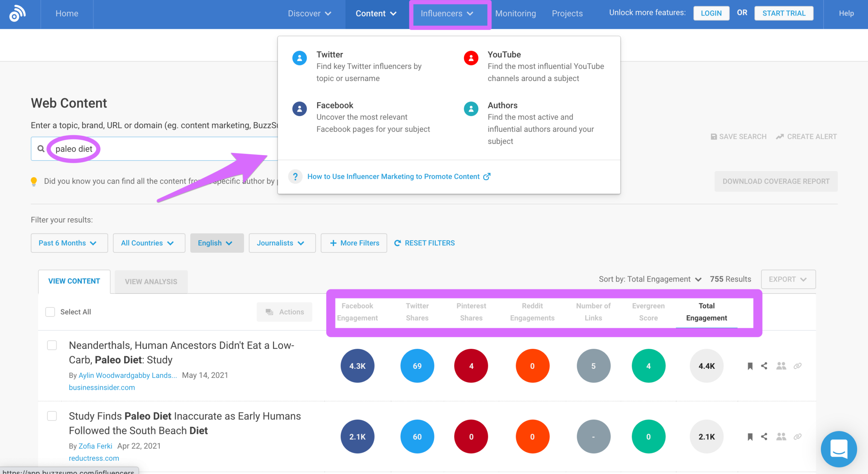Open the Journalists filter dropdown

point(282,243)
